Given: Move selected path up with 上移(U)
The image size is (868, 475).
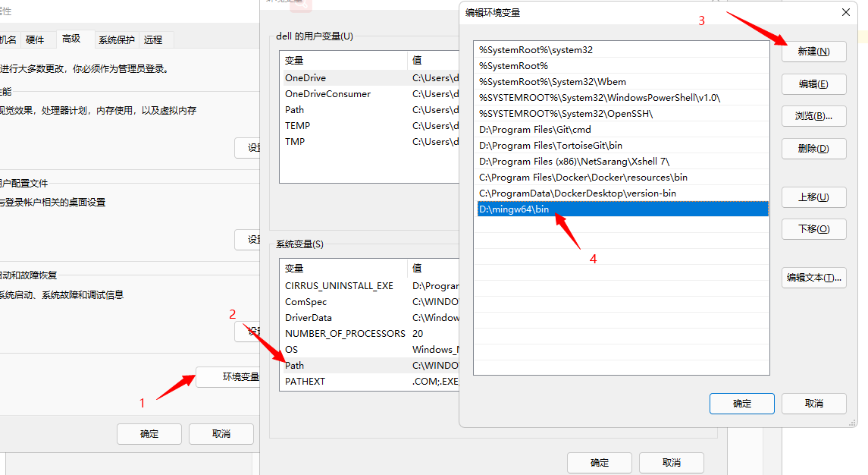Looking at the screenshot, I should 813,197.
